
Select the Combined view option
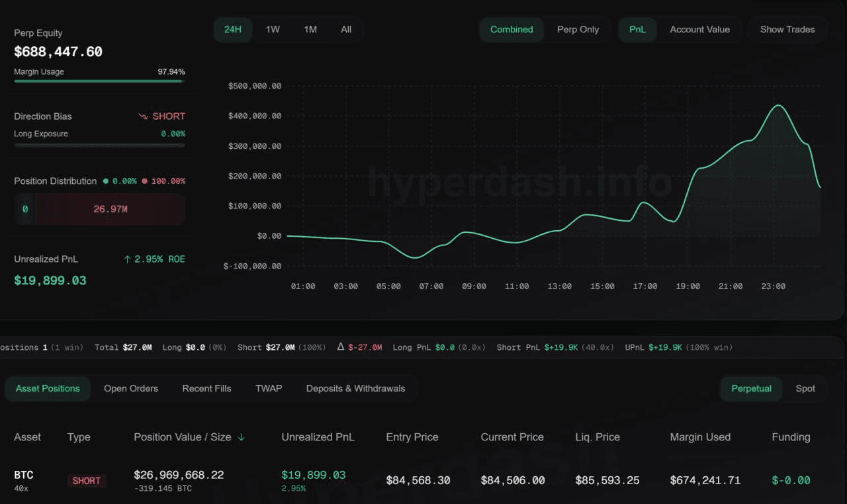(x=512, y=30)
